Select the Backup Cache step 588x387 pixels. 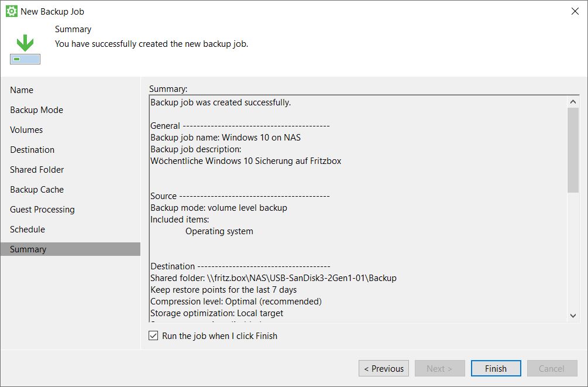pyautogui.click(x=37, y=190)
